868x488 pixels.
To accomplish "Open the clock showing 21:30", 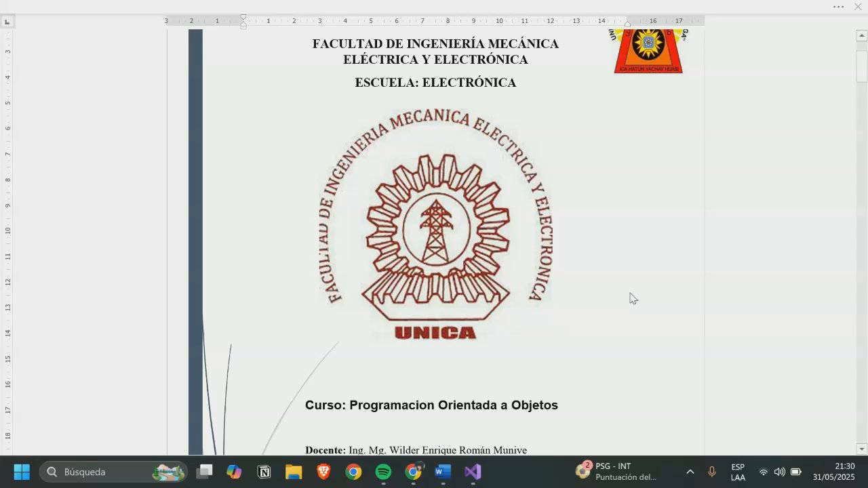I will 835,472.
